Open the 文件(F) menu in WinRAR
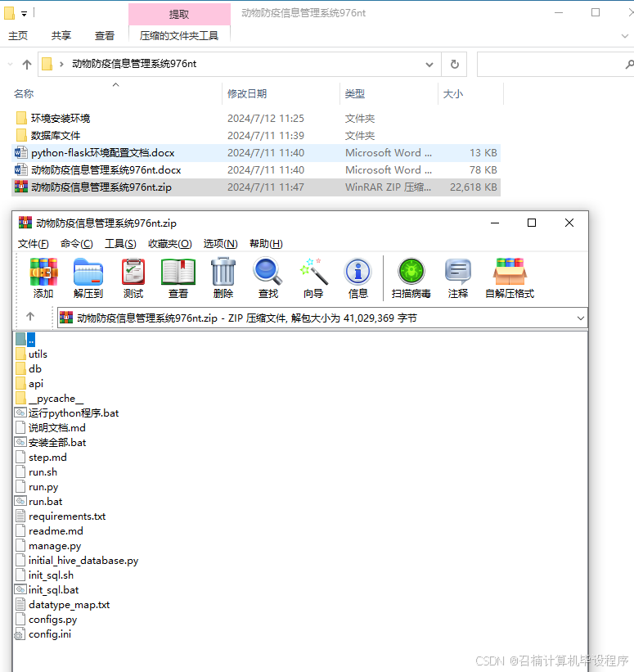Image resolution: width=634 pixels, height=672 pixels. point(33,244)
